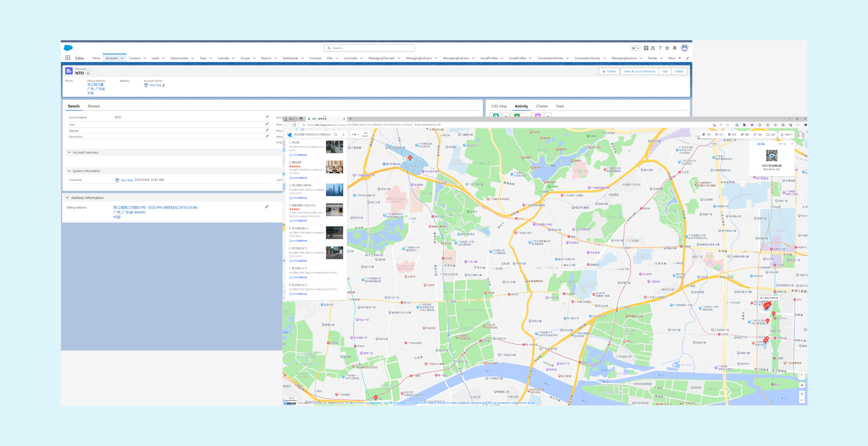Open Salesforce Help question mark
Screen dimensions: 868x446
[660, 48]
